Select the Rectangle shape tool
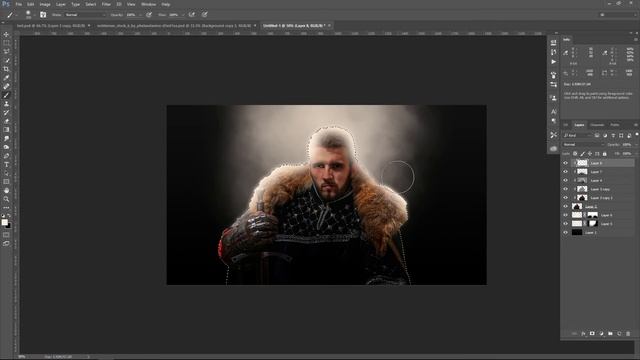 pyautogui.click(x=6, y=182)
